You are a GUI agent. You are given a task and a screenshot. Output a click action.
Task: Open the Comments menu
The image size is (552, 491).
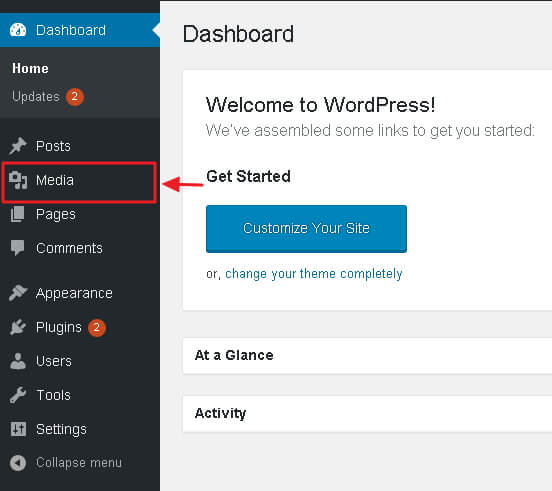tap(80, 248)
